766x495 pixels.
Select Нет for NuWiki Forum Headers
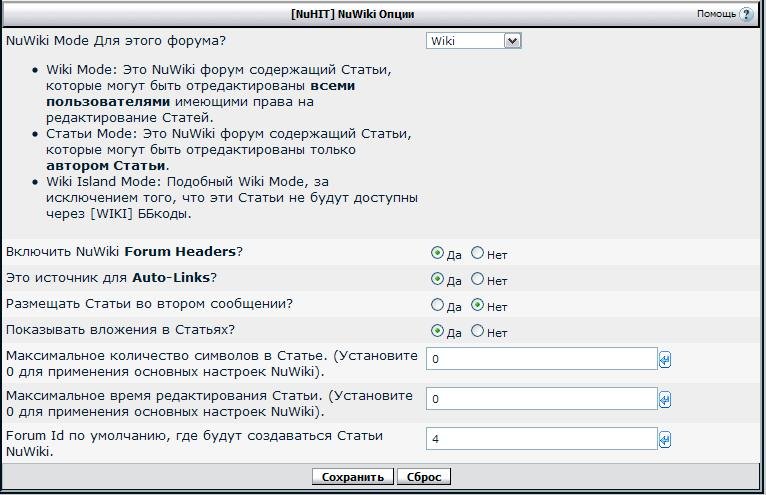pos(477,253)
